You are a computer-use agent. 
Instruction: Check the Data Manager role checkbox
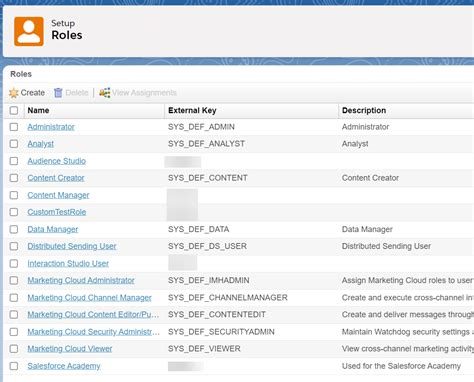point(14,229)
